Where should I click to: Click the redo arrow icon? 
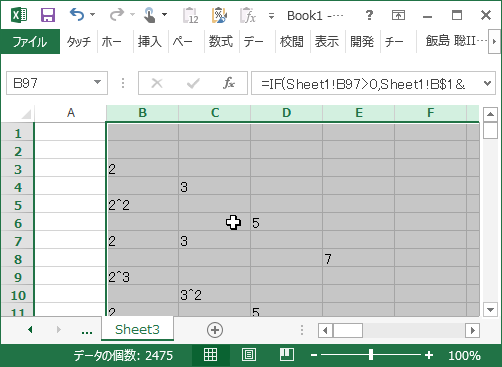point(117,15)
